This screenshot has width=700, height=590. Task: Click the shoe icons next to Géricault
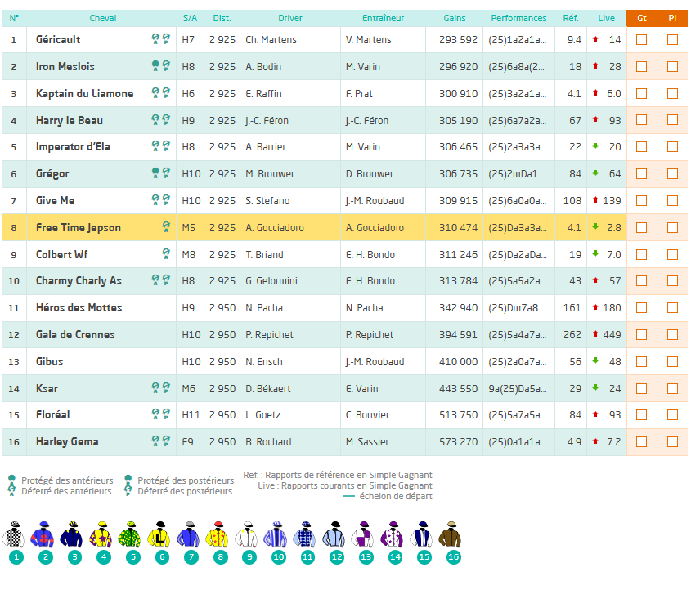point(160,39)
